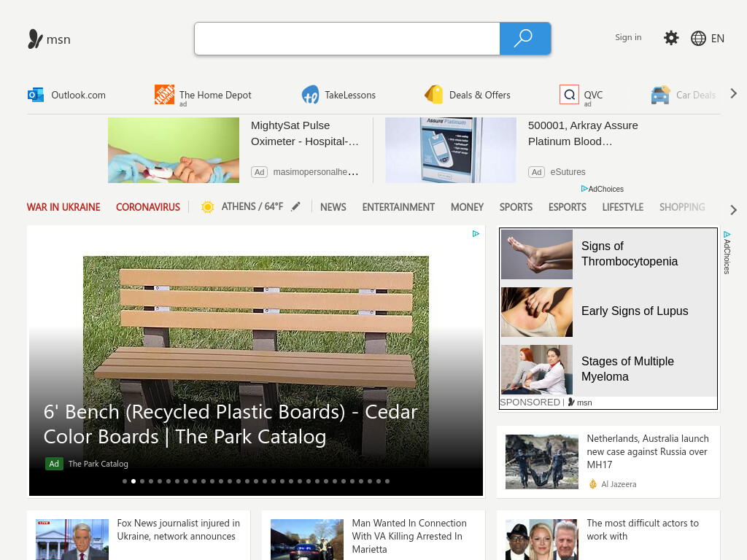Click the vertical AdChoices label beside the sponsored box
747x560 pixels.
(727, 252)
